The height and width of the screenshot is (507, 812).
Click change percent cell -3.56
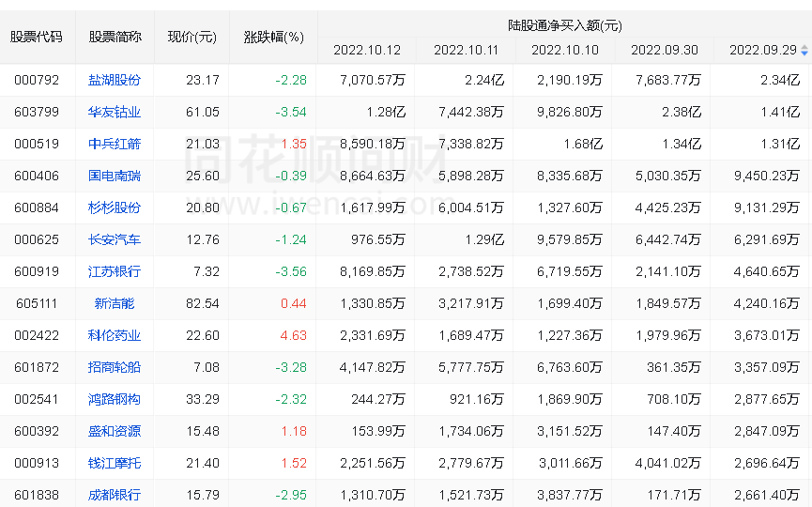pos(291,271)
